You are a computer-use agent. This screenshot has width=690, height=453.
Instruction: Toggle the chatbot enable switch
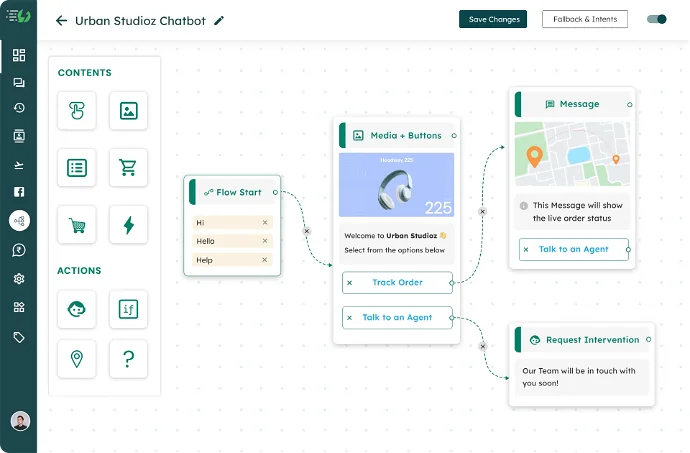click(x=657, y=19)
